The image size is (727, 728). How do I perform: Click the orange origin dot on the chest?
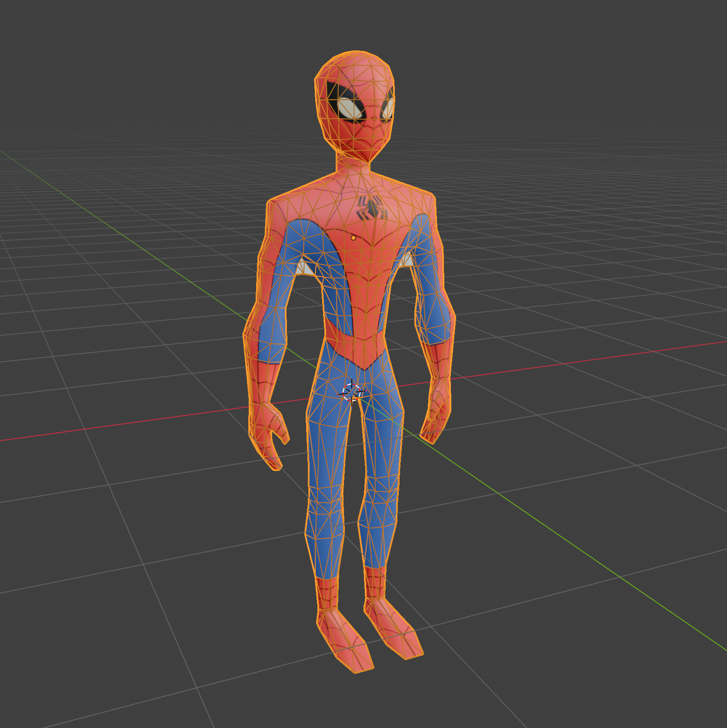tap(353, 238)
